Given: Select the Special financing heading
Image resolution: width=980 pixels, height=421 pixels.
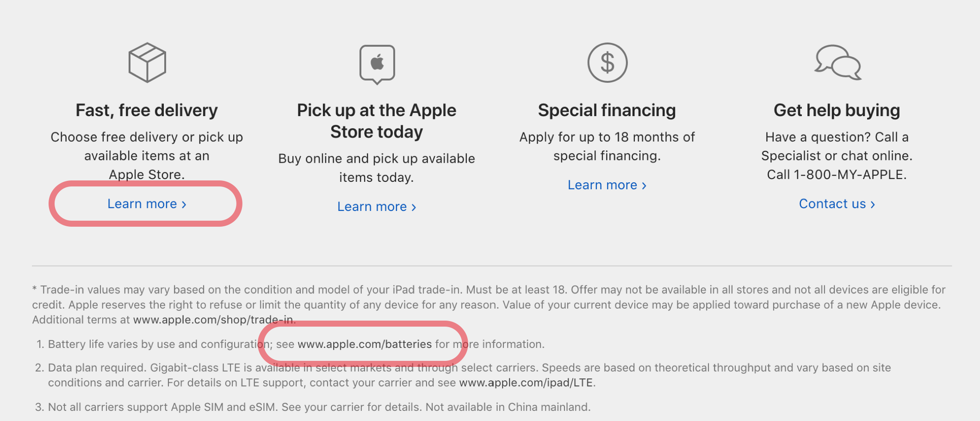Looking at the screenshot, I should coord(607,111).
